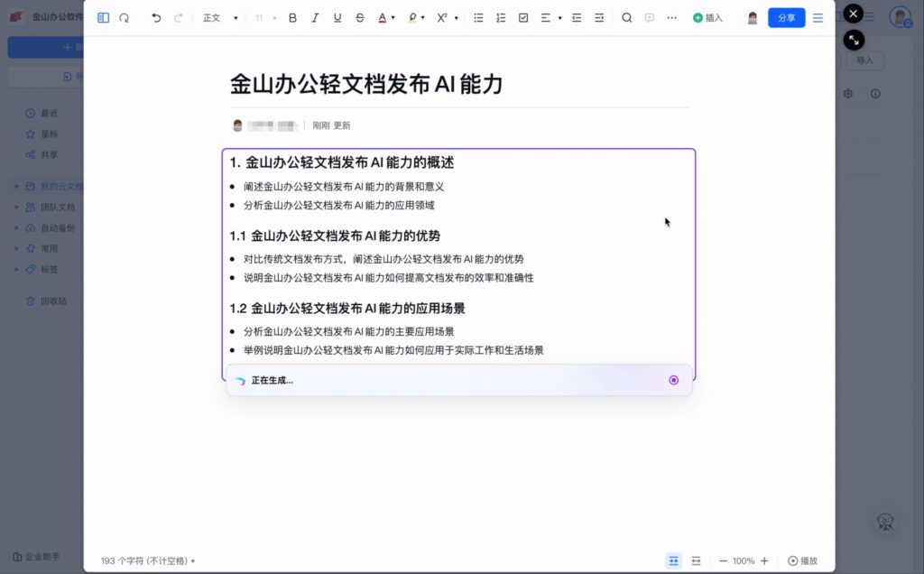Click the 100% zoom level

point(744,560)
